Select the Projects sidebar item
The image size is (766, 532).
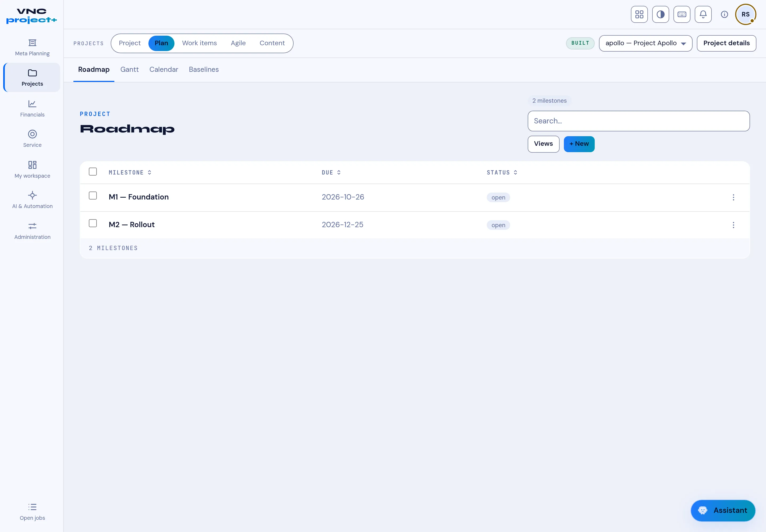tap(32, 78)
